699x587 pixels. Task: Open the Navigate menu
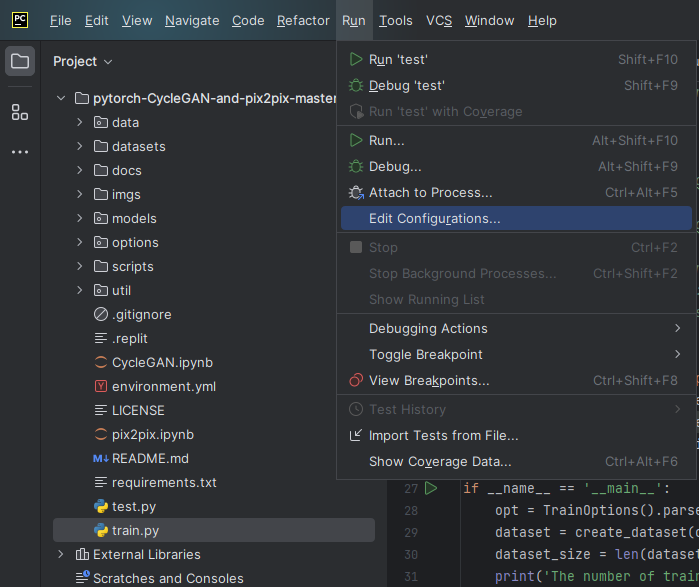pos(192,21)
